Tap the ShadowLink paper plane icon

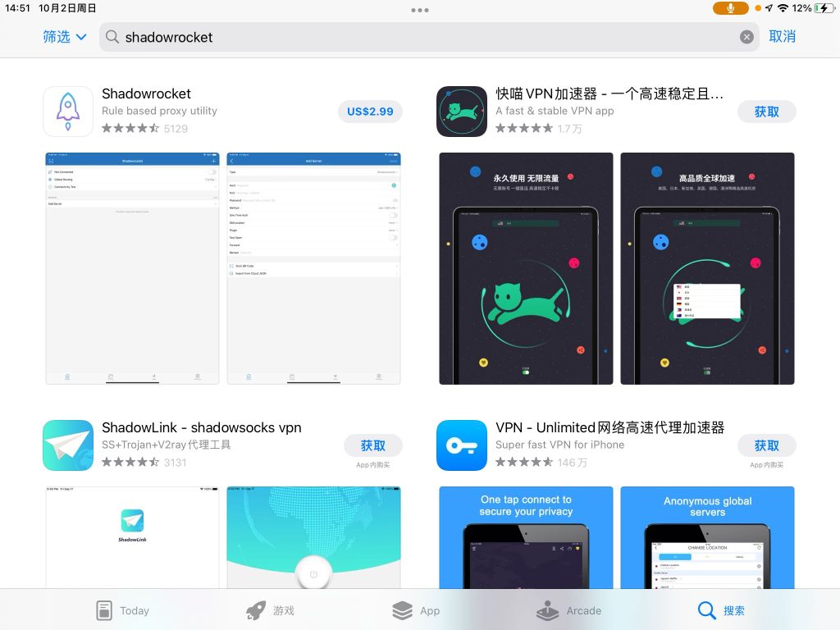67,445
